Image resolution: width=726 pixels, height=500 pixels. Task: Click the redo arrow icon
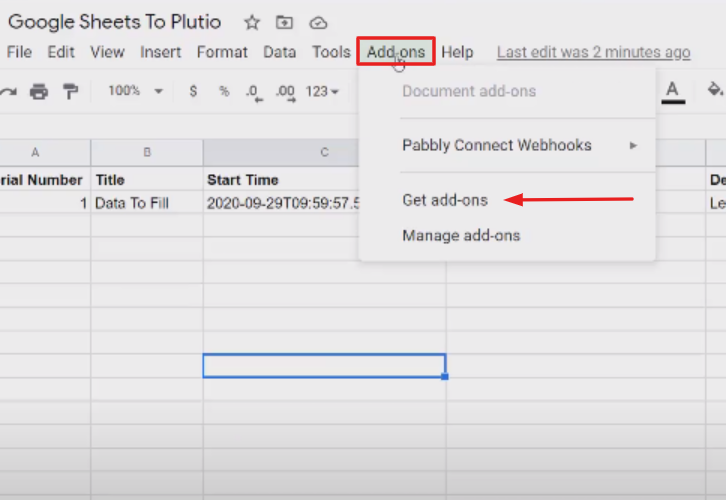pyautogui.click(x=8, y=92)
